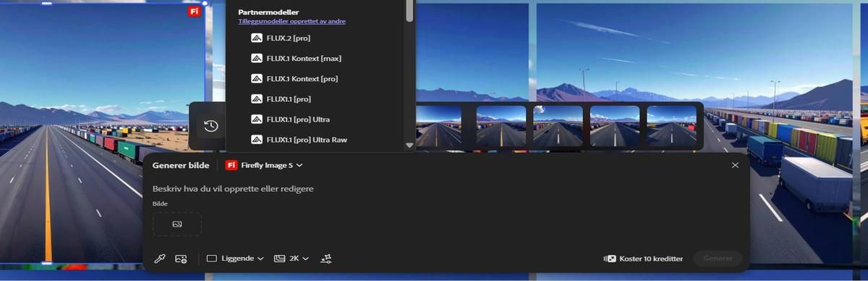868x281 pixels.
Task: Select the fifth road thumbnail in strip
Action: tap(672, 126)
